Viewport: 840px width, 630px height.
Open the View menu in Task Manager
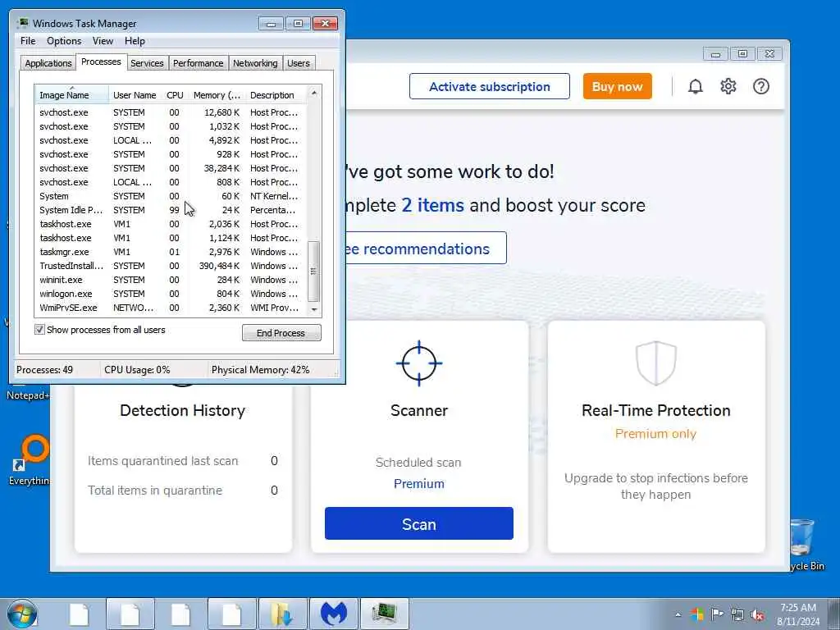click(x=103, y=41)
